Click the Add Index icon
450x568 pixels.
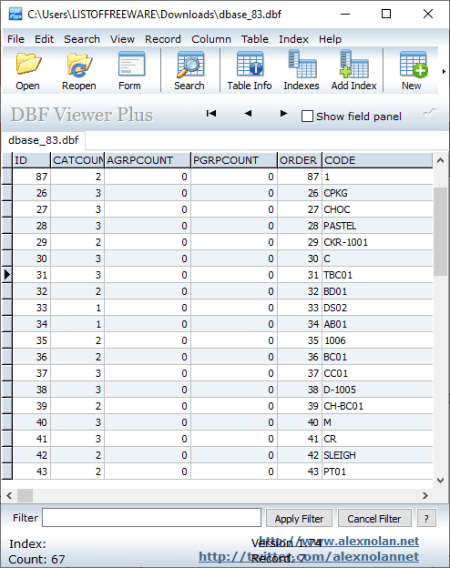(354, 71)
